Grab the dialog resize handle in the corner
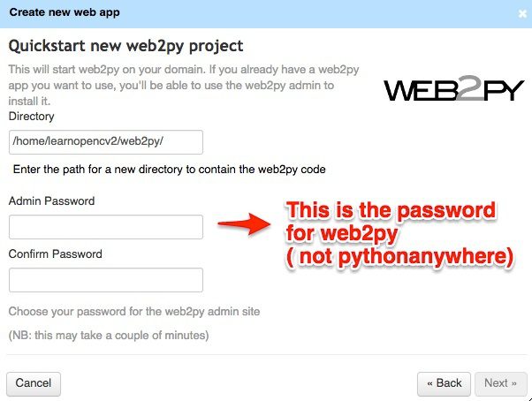The image size is (532, 401). (529, 398)
